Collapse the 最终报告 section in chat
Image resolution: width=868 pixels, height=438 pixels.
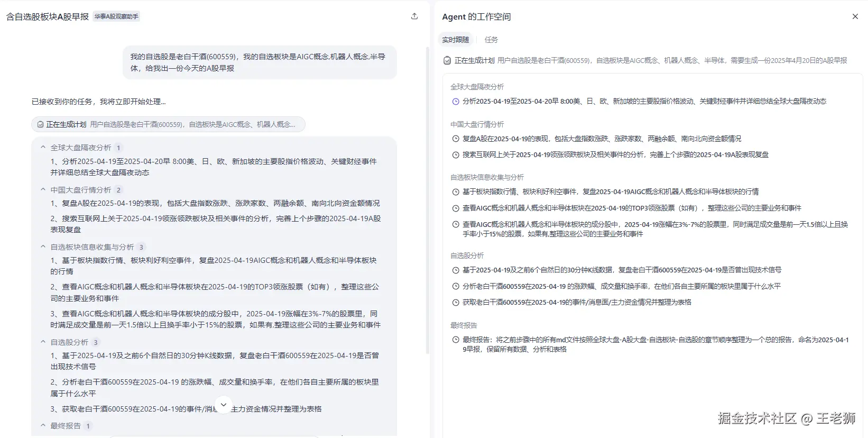[x=43, y=425]
